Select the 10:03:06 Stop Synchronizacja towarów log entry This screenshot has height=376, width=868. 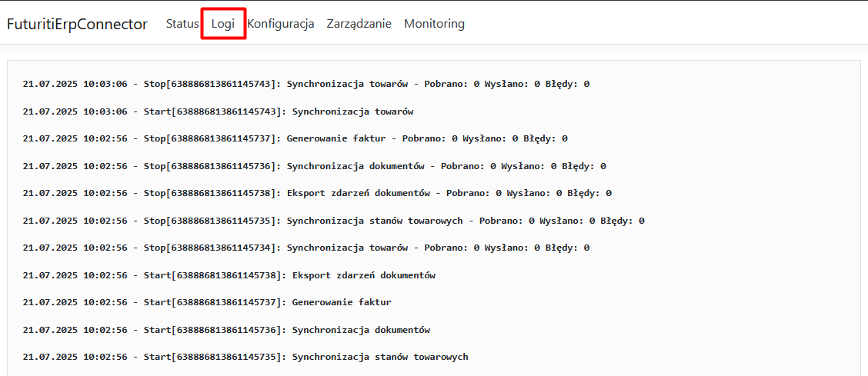click(x=306, y=84)
